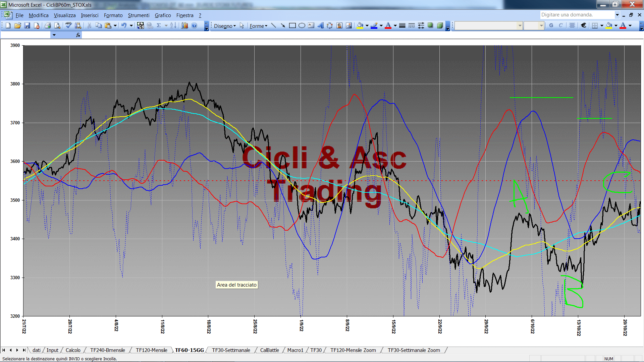The image size is (644, 362).
Task: Choose the Line Style icon
Action: tap(402, 25)
